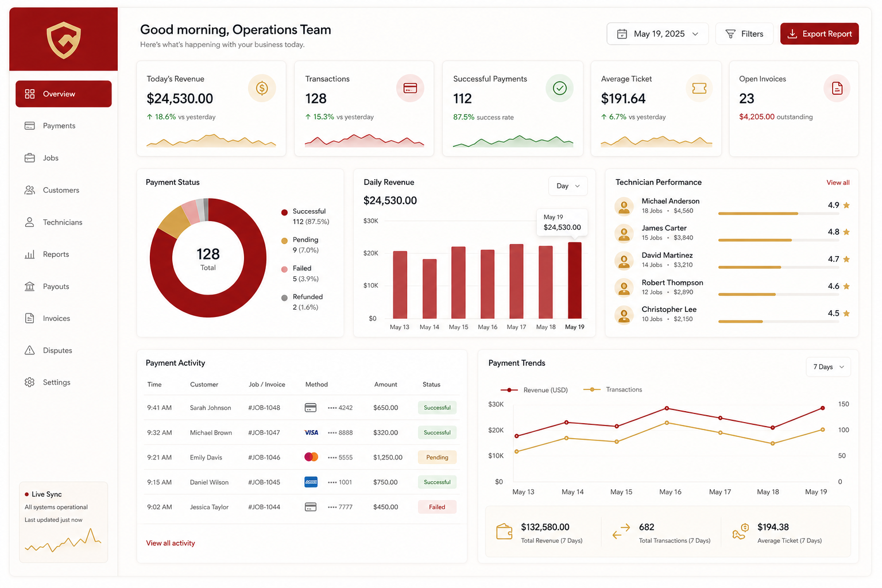Open the Overview section

pos(64,94)
